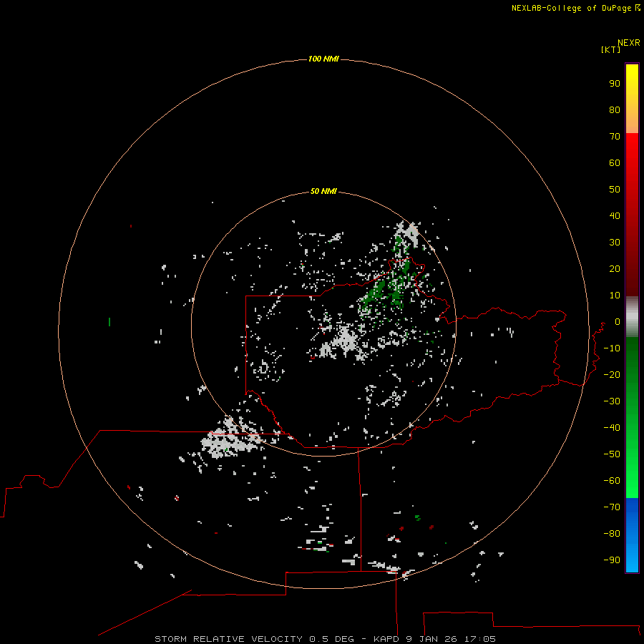
Task: Click the -30 value on velocity scale
Action: pos(612,401)
